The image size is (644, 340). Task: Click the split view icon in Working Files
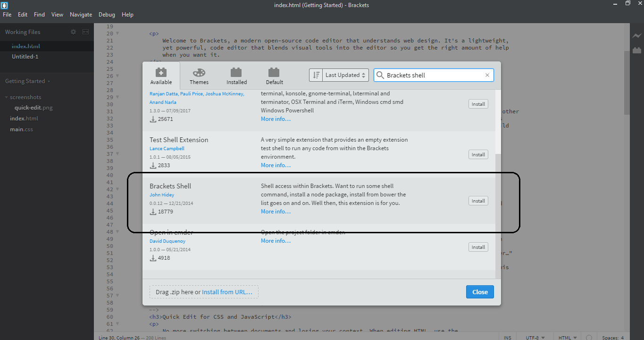(85, 32)
